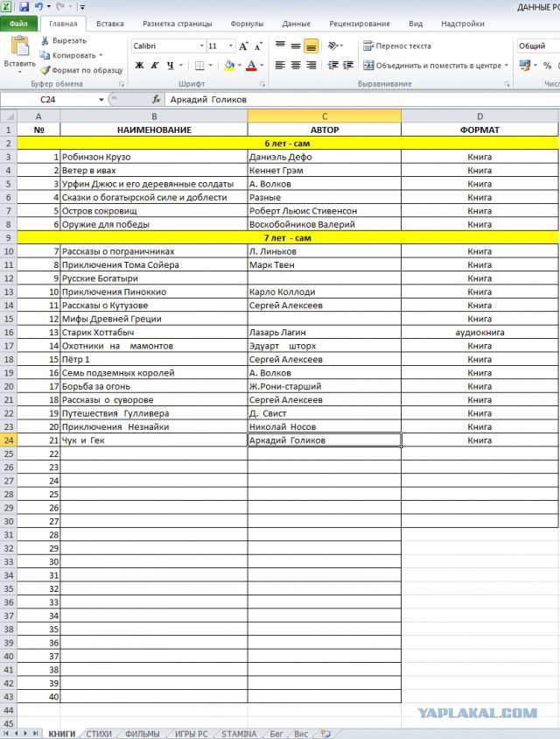Go to last sheet navigation arrow
The width and height of the screenshot is (560, 739).
pyautogui.click(x=35, y=734)
